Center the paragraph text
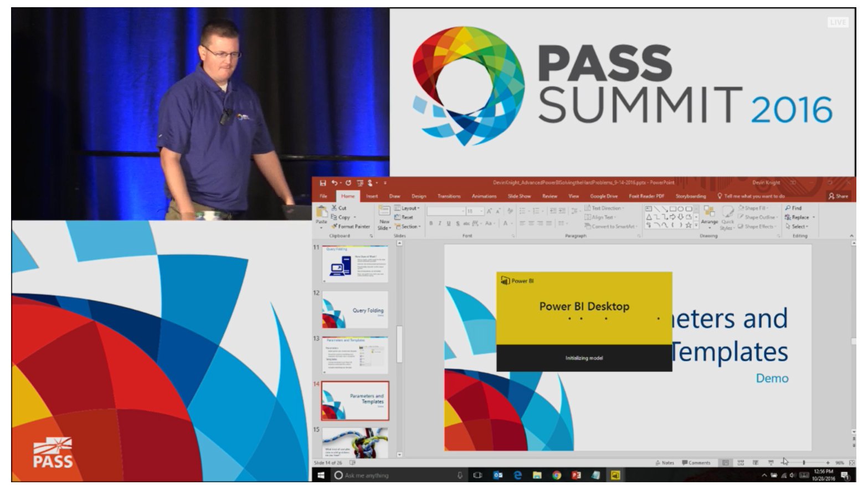 (x=531, y=223)
